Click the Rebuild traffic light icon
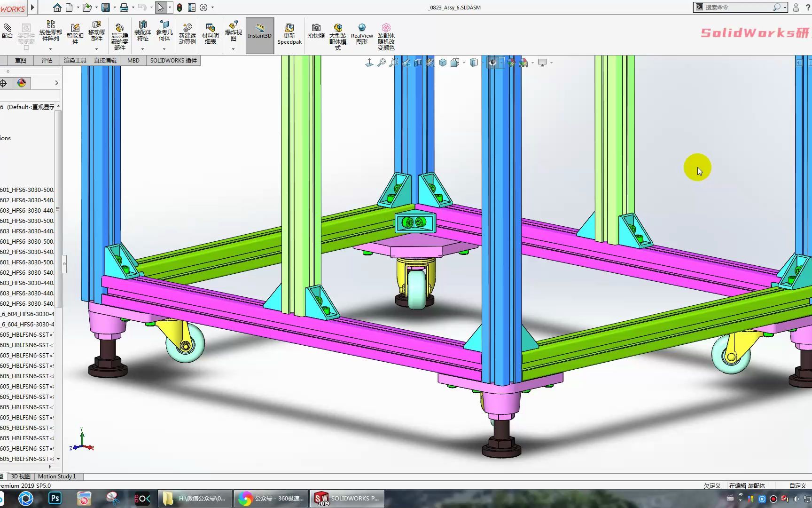The image size is (812, 508). 180,8
